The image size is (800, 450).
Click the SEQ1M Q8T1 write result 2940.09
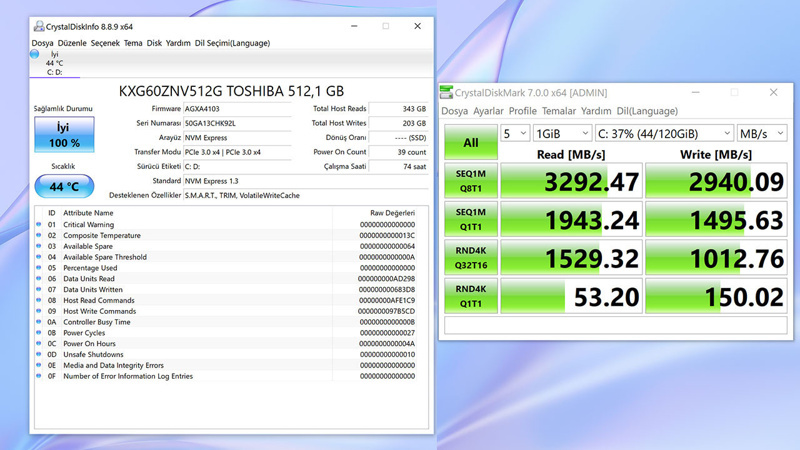716,181
